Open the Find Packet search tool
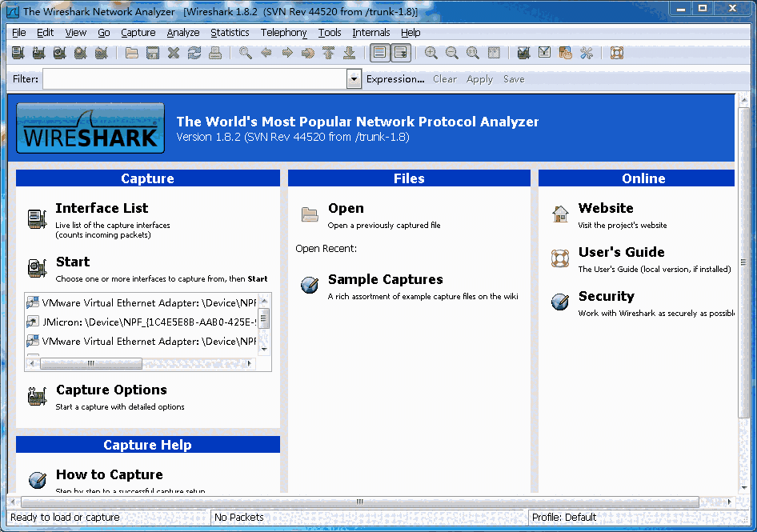Image resolution: width=757 pixels, height=532 pixels. click(245, 53)
